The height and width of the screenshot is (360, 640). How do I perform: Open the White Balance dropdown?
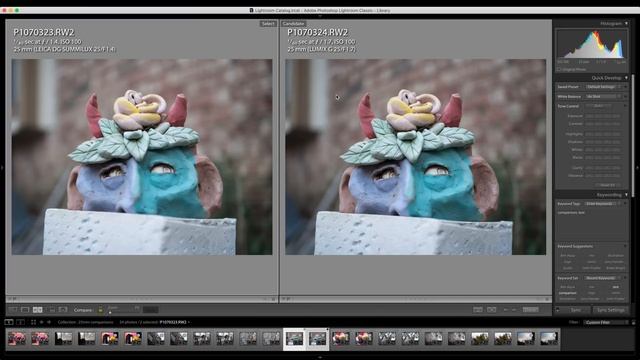point(604,97)
